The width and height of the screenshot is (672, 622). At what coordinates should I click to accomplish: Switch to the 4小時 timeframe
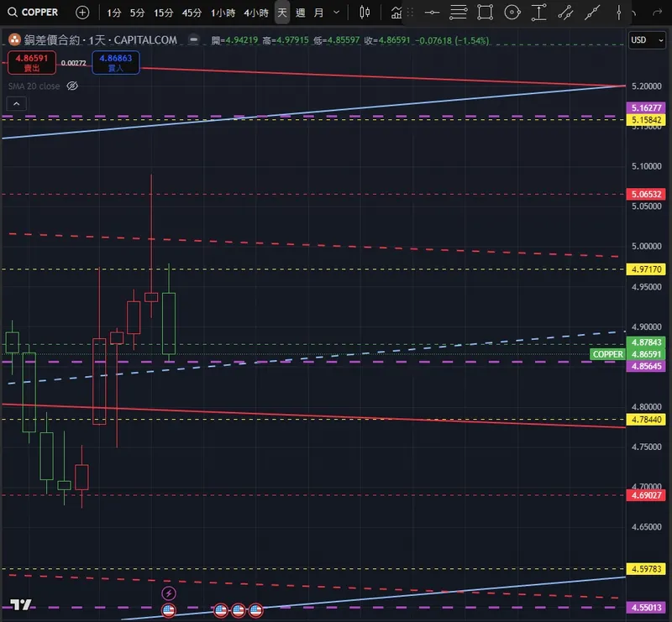click(256, 13)
